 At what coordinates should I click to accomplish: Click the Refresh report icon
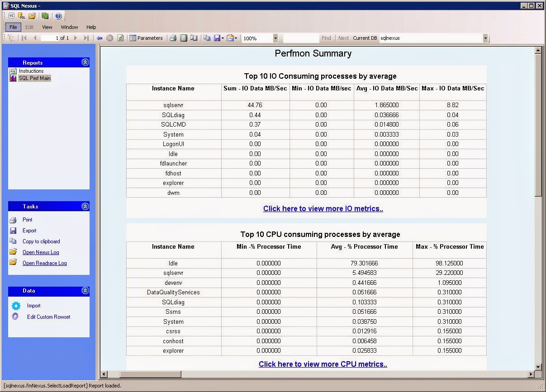(x=120, y=38)
